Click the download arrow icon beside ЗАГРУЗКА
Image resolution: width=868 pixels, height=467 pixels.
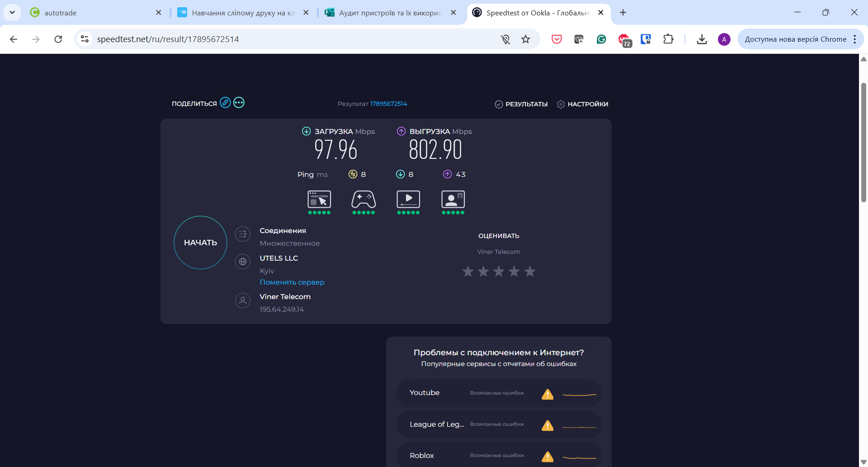[x=306, y=131]
